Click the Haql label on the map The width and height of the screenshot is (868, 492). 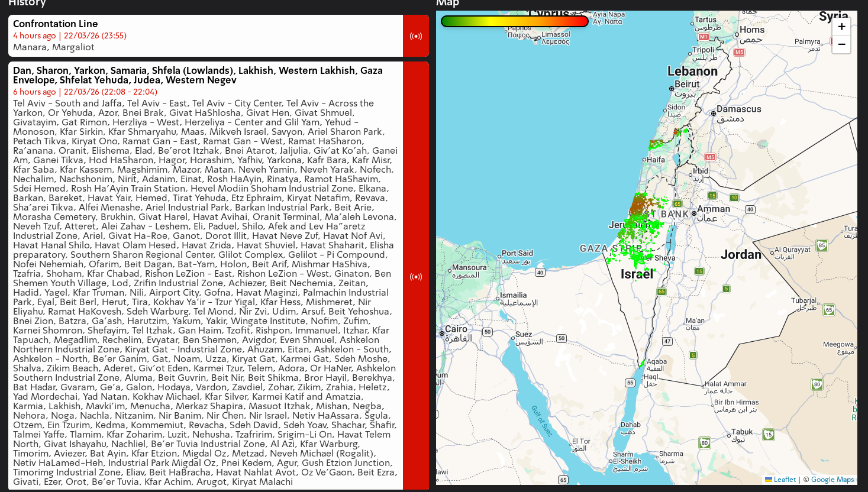pyautogui.click(x=651, y=380)
